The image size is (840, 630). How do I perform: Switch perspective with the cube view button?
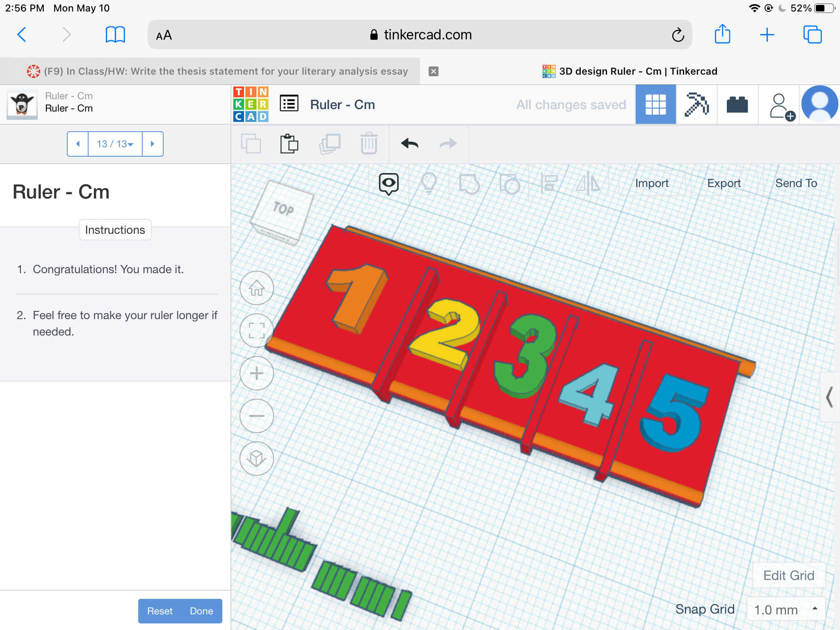point(257,459)
